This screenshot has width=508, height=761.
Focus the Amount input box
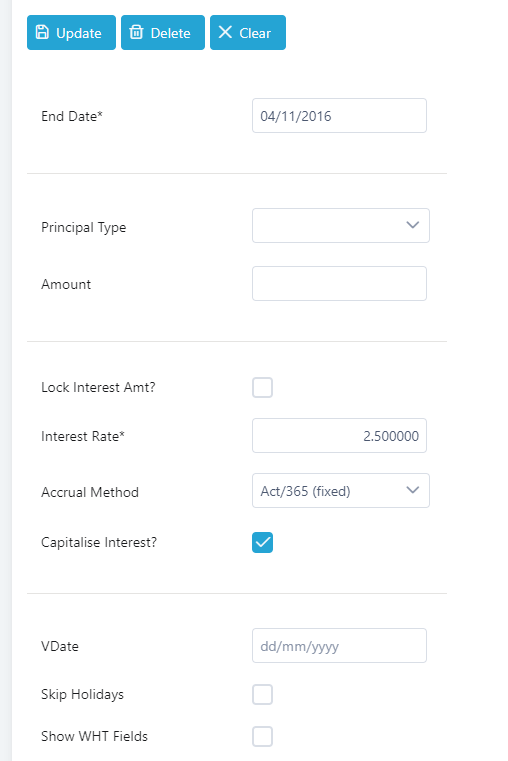[339, 283]
